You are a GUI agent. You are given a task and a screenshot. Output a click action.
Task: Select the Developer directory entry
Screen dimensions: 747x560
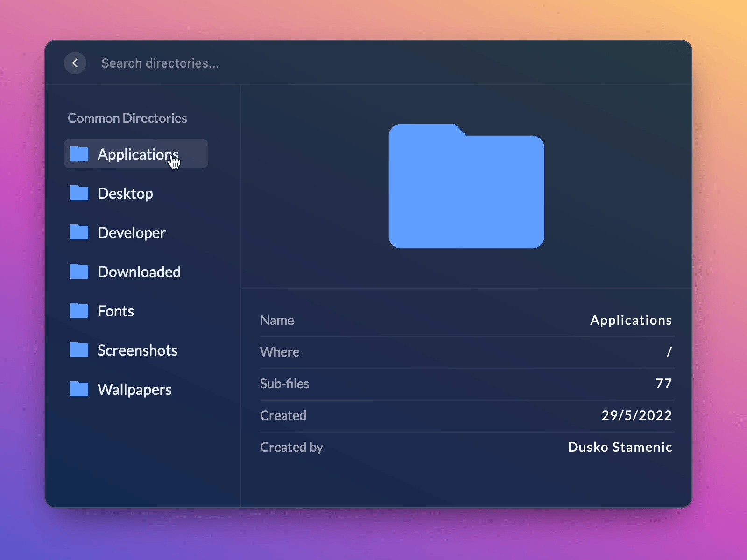(131, 232)
